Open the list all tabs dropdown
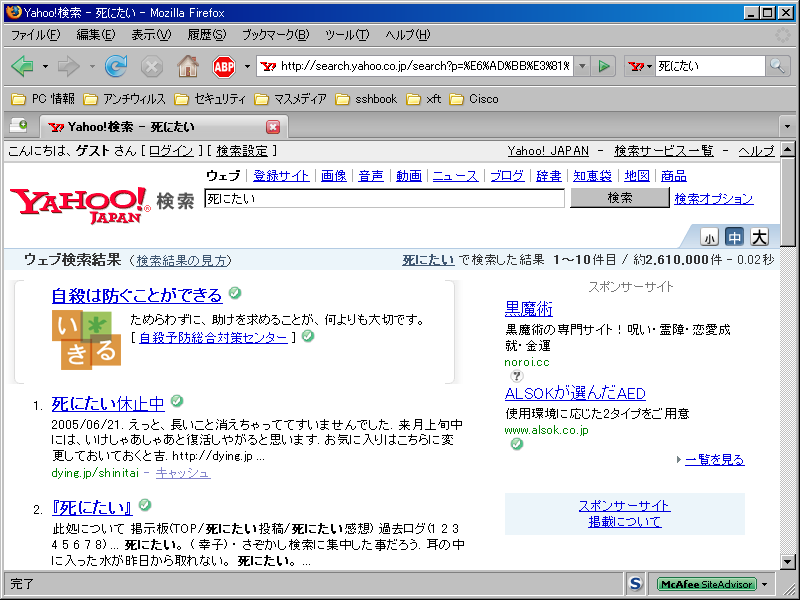800x600 pixels. pos(787,126)
